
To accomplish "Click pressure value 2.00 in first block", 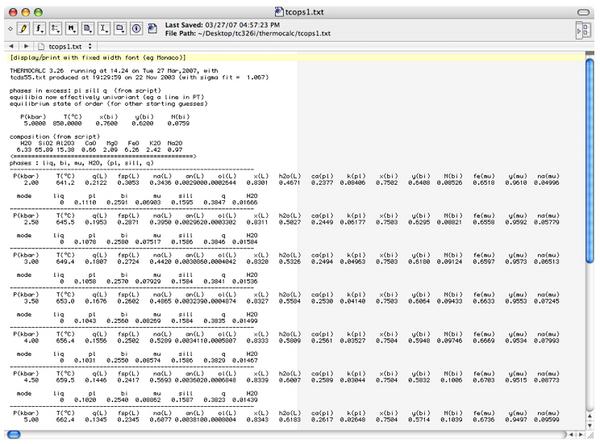I will coord(31,183).
